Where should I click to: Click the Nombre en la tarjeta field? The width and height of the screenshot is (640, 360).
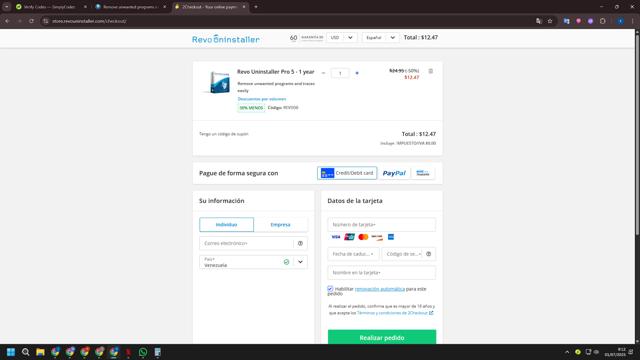coord(382,273)
